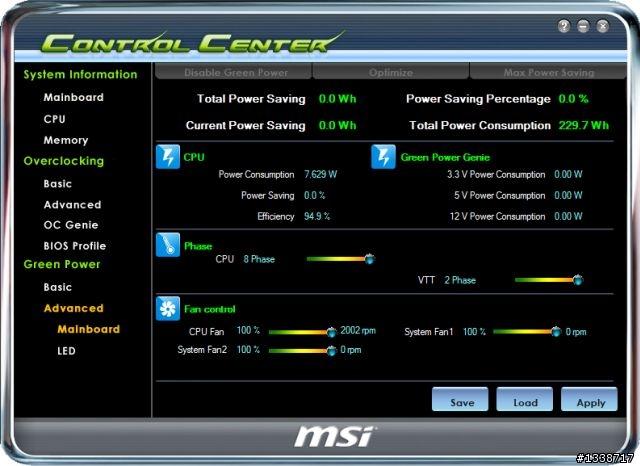Click the Apply button
Screen dimensions: 640x466
point(589,399)
